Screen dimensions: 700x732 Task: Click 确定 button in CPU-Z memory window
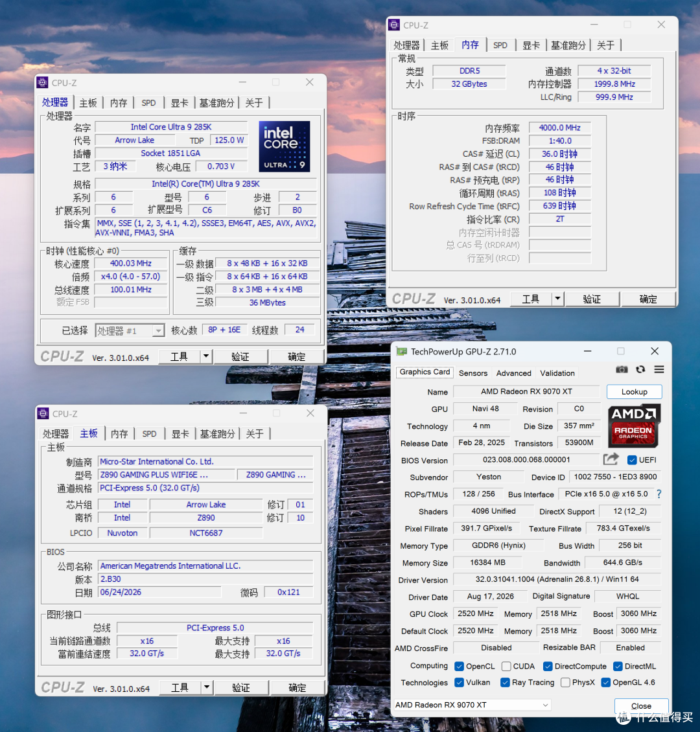tap(648, 299)
